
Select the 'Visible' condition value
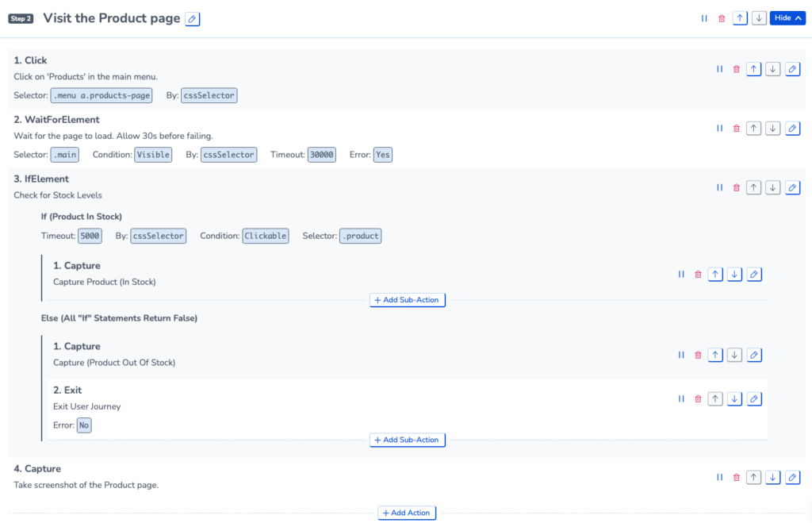coord(153,155)
